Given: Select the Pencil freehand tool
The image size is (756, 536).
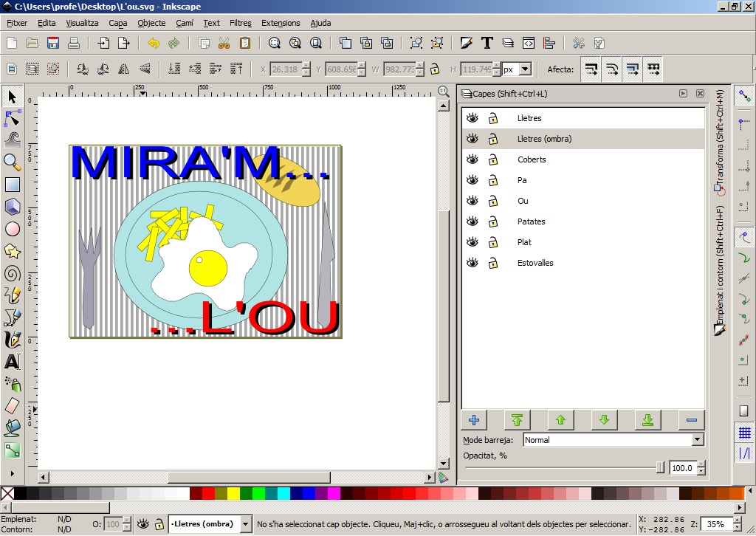Looking at the screenshot, I should (13, 295).
